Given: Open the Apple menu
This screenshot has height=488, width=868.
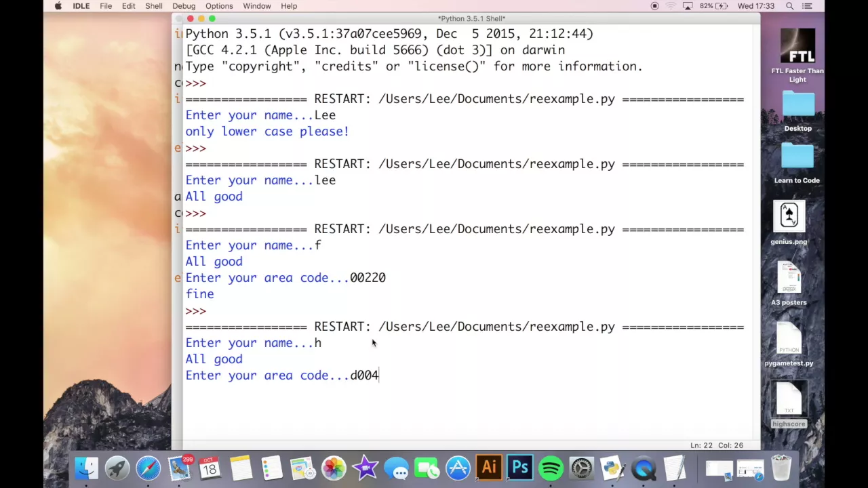Looking at the screenshot, I should (x=58, y=6).
